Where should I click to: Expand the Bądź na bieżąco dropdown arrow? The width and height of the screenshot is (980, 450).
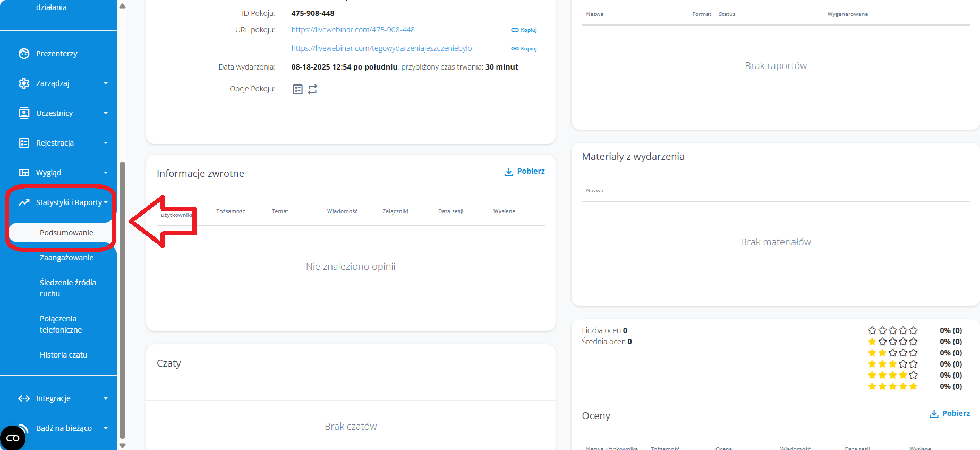tap(106, 428)
